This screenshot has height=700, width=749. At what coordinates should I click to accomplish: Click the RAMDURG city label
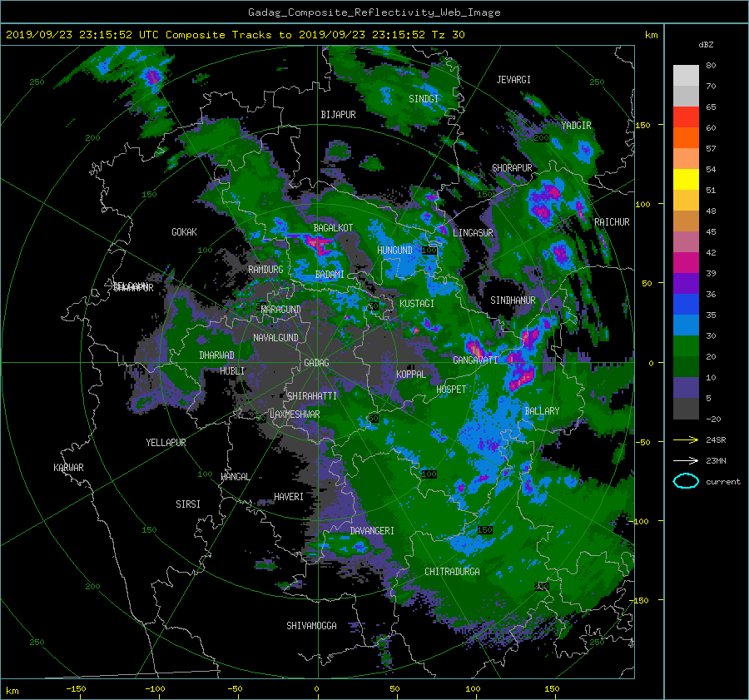265,270
